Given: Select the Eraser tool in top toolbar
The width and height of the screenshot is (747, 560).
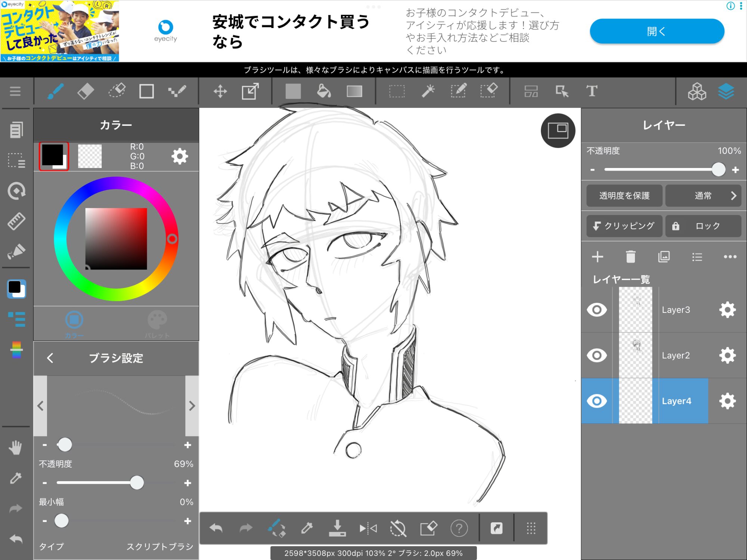Looking at the screenshot, I should (86, 91).
